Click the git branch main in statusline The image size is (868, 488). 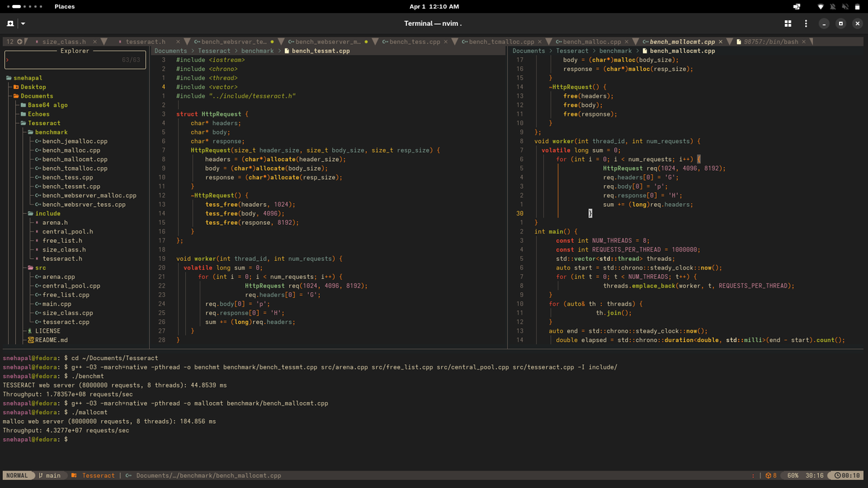point(49,476)
